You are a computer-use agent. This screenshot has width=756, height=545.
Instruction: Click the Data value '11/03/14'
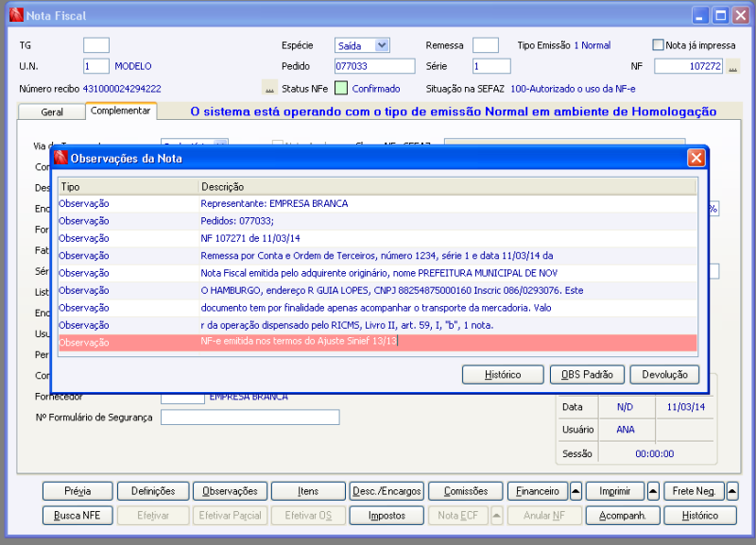click(x=686, y=407)
